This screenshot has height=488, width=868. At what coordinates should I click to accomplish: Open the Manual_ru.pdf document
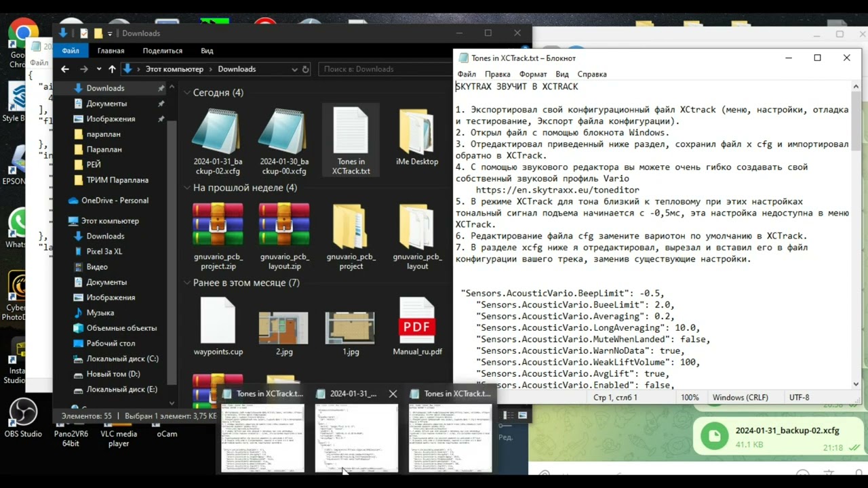click(x=417, y=326)
